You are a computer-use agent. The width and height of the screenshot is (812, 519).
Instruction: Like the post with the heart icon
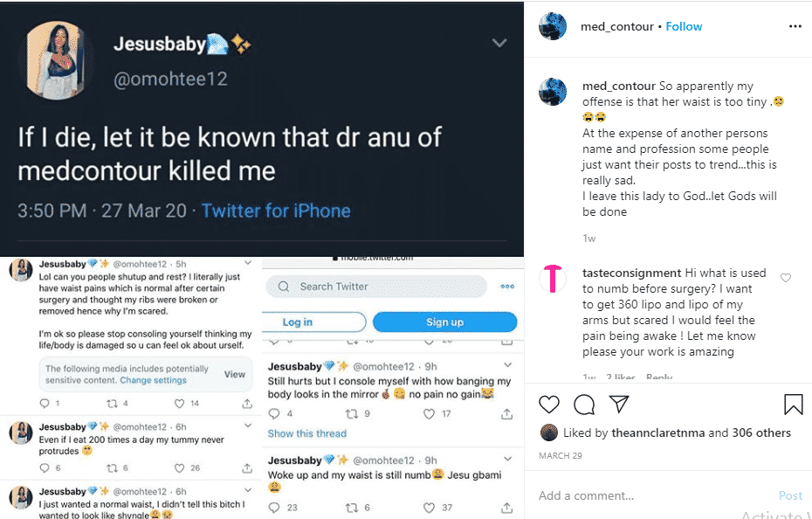pos(549,405)
